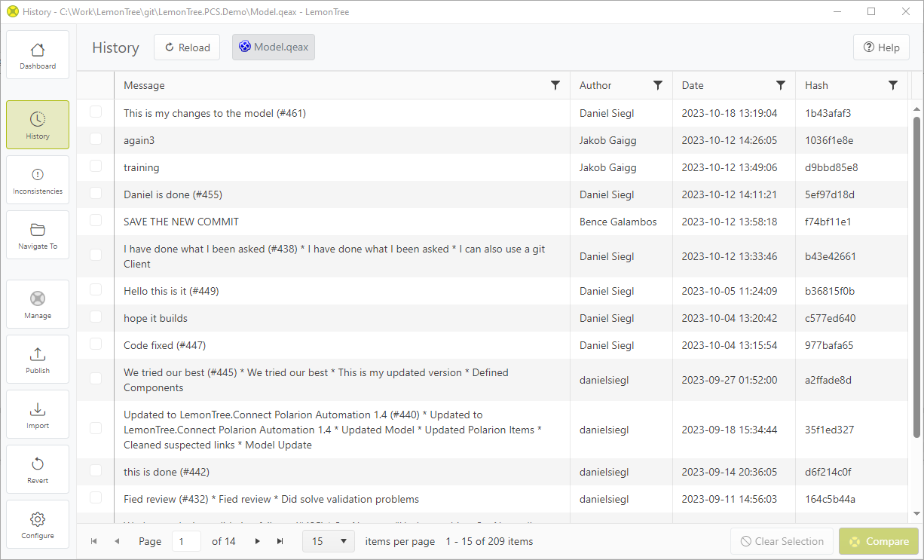Open the Model.qeax file button

coord(274,47)
